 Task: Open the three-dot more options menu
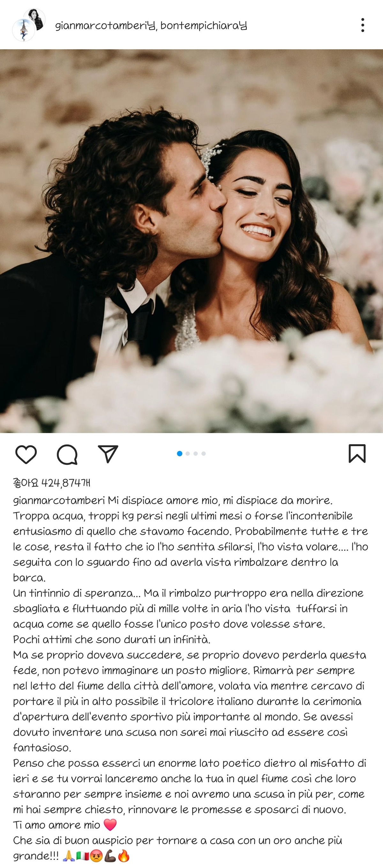pyautogui.click(x=363, y=25)
